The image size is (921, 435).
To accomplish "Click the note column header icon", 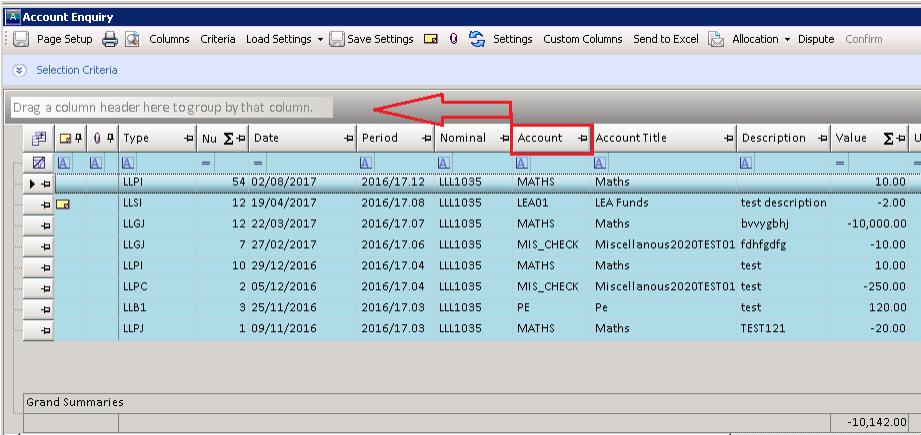I will coord(65,138).
